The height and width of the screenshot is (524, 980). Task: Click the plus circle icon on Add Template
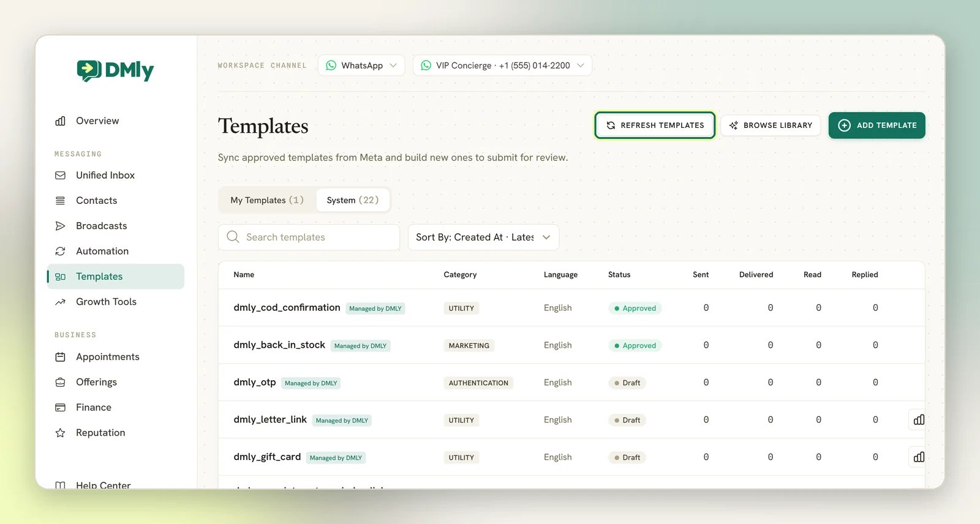click(844, 125)
